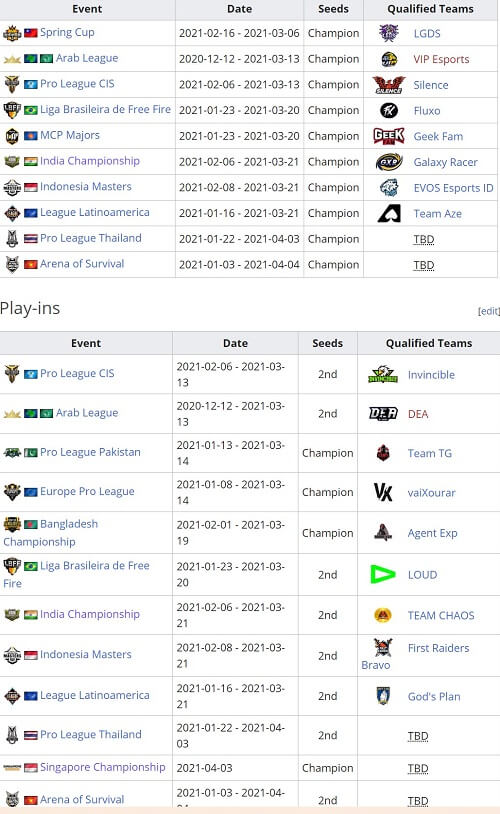Screen dimensions: 500x814
Task: Click the Silence team logo
Action: 388,85
